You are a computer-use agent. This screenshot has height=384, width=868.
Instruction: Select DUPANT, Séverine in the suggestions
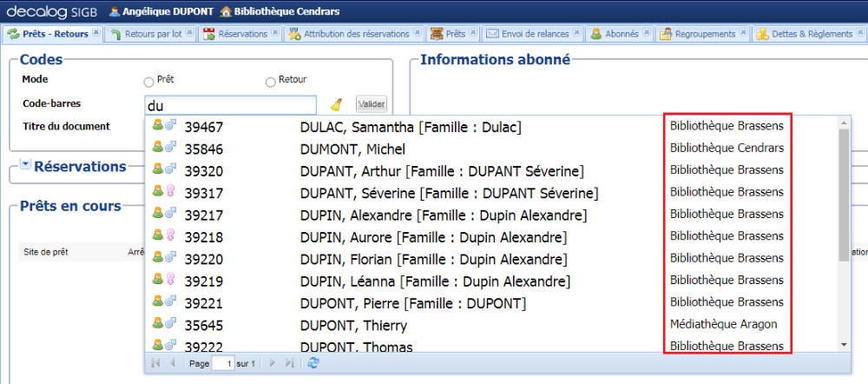pyautogui.click(x=449, y=194)
